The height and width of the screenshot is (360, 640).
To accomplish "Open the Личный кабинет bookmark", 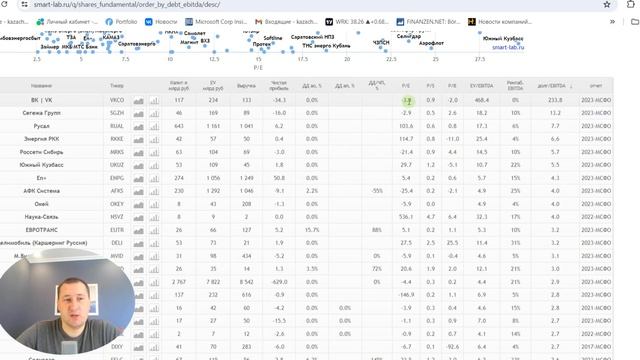I will pyautogui.click(x=67, y=22).
